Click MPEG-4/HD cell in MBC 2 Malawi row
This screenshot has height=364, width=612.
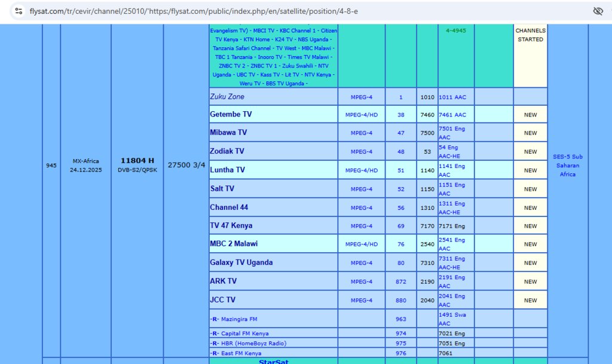362,244
